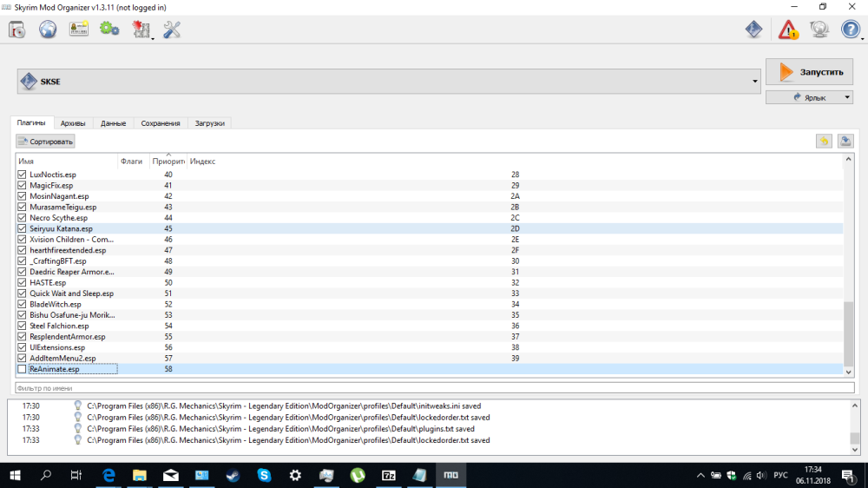Expand the Help icon dropdown arrow
The width and height of the screenshot is (868, 488).
click(x=863, y=38)
